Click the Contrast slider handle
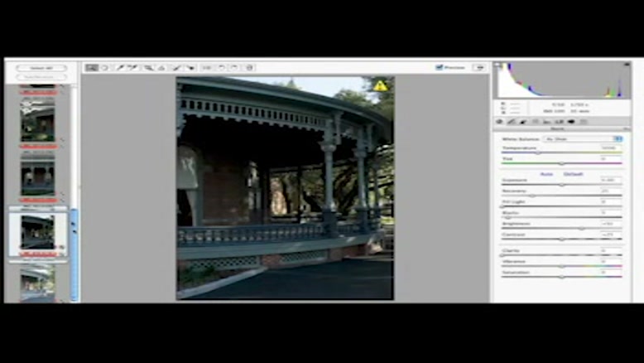The image size is (644, 363). tap(562, 239)
